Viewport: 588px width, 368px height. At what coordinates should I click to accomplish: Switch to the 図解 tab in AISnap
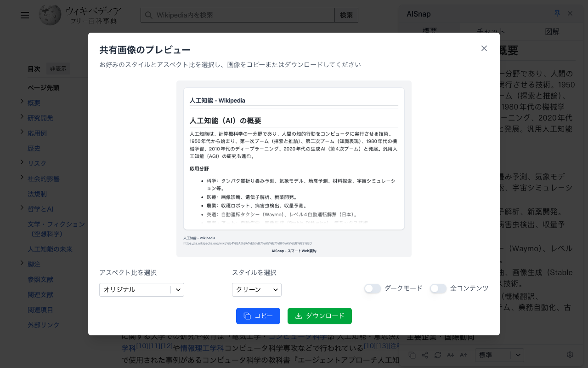tap(552, 31)
